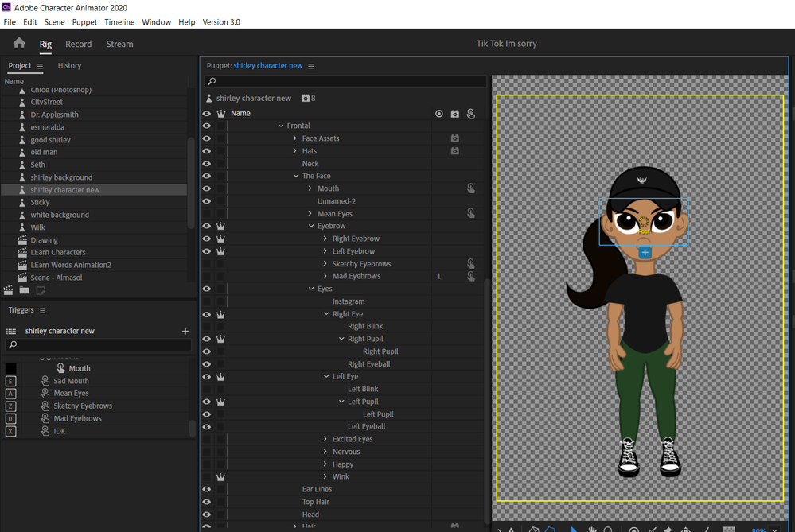Select the Dr. Applesmith puppet in Project

point(54,115)
